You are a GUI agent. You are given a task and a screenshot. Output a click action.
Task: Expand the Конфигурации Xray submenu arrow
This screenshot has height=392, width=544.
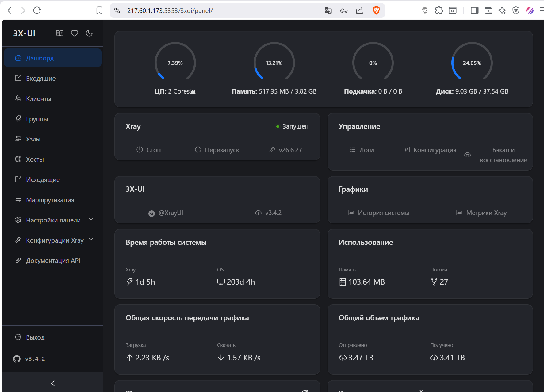(91, 240)
